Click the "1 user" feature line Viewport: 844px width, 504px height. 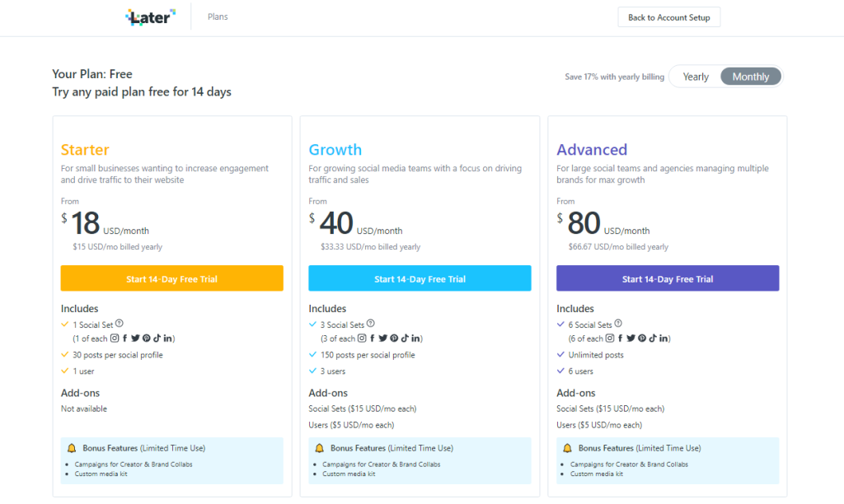[x=83, y=371]
